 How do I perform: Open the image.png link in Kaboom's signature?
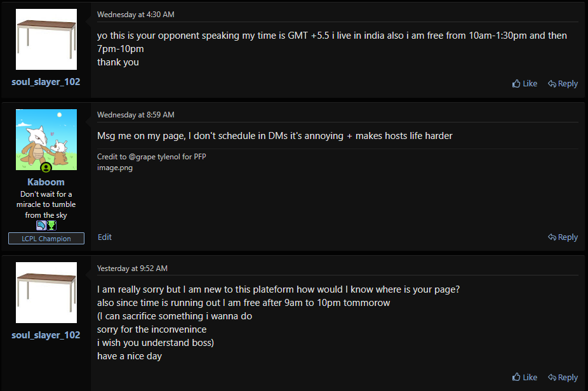point(115,168)
